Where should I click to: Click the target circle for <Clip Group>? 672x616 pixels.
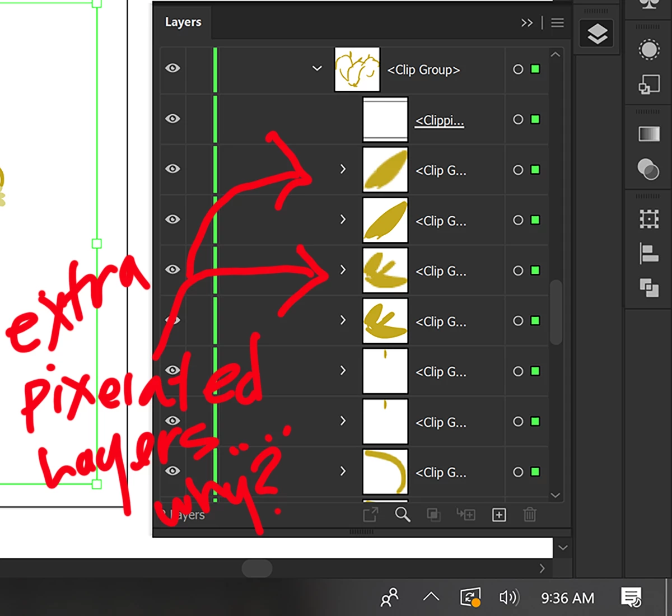518,69
